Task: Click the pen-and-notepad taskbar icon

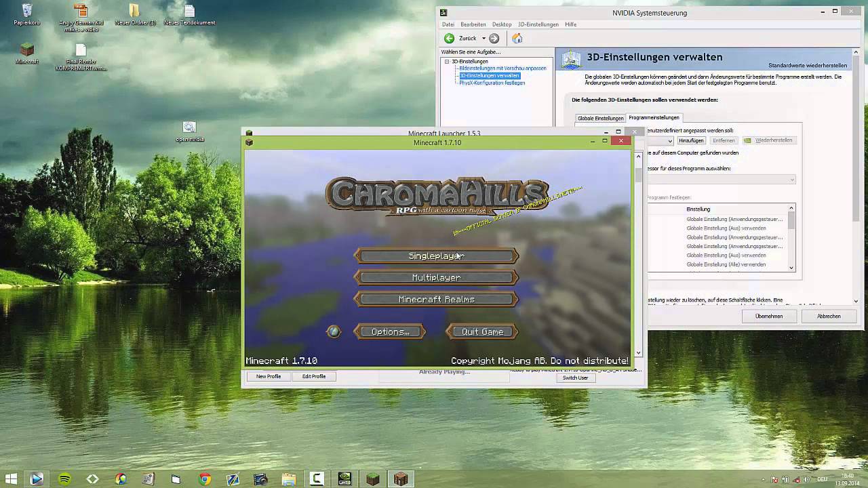Action: point(233,479)
